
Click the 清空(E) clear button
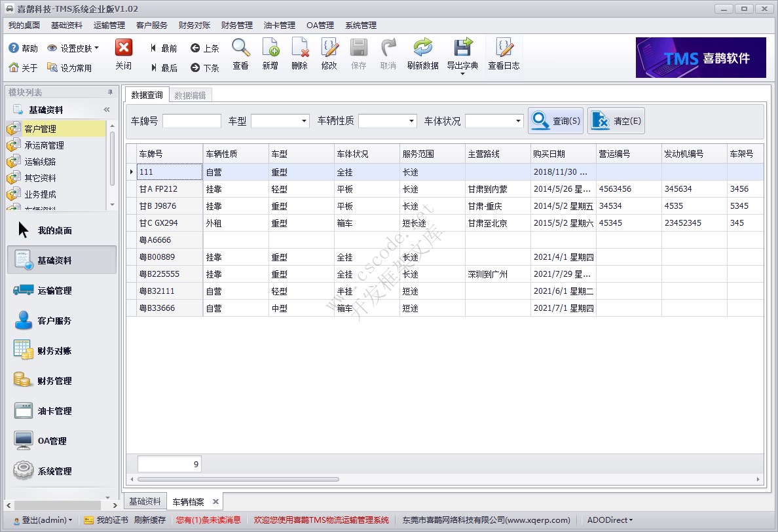616,121
